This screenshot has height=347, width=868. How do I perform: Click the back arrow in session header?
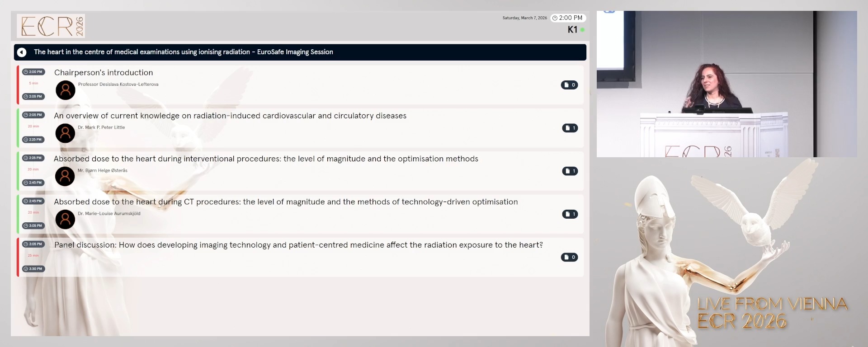[22, 52]
